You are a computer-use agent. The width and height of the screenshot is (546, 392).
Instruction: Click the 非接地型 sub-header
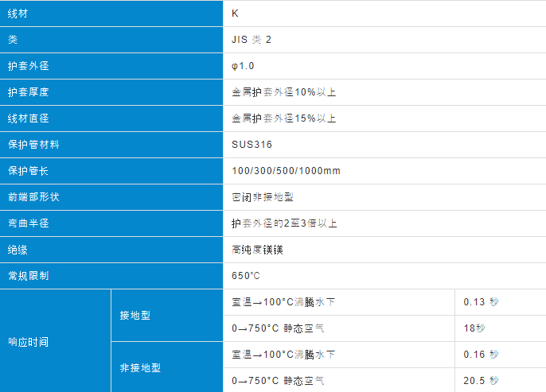point(140,367)
